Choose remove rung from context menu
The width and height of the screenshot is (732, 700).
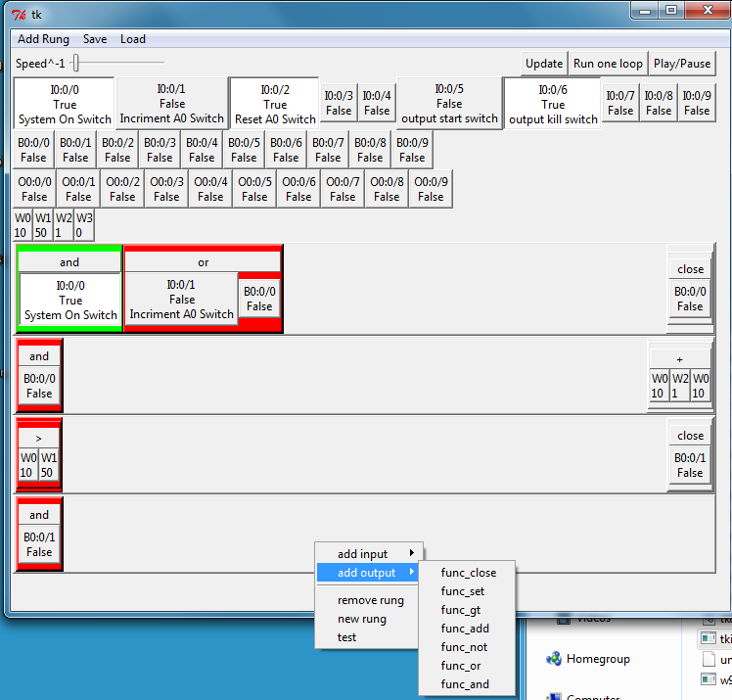pyautogui.click(x=369, y=600)
